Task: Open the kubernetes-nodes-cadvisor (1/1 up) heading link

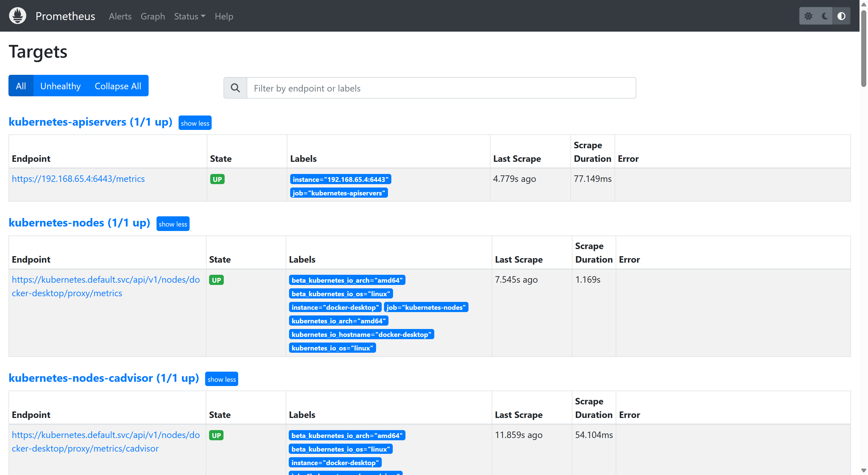Action: pyautogui.click(x=104, y=378)
